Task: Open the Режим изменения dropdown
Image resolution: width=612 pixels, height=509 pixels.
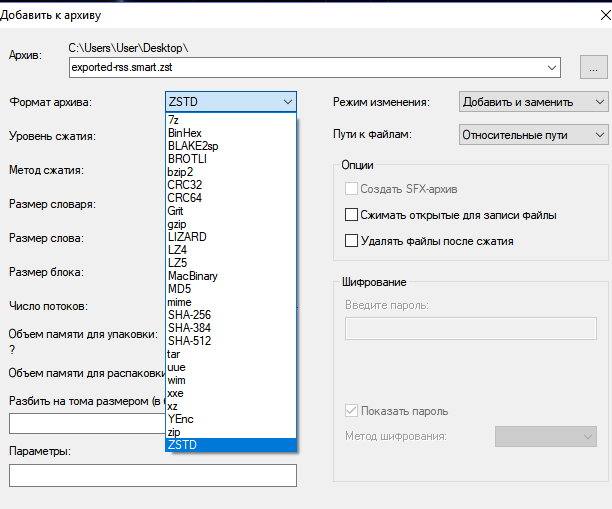Action: coord(533,102)
